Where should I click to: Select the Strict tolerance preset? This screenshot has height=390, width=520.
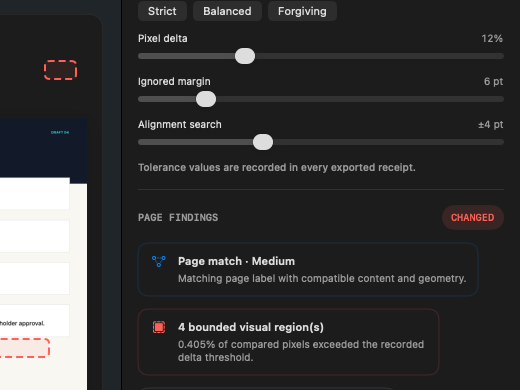162,11
